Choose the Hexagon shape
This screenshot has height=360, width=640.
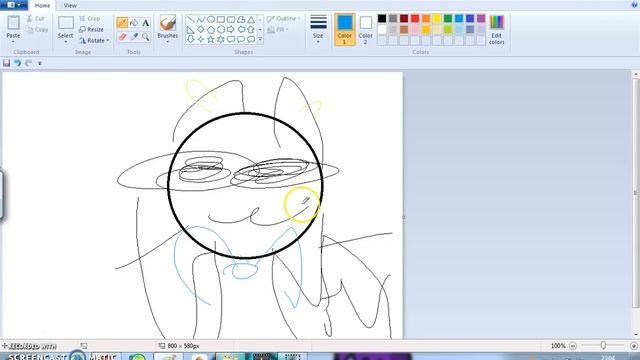pyautogui.click(x=221, y=29)
